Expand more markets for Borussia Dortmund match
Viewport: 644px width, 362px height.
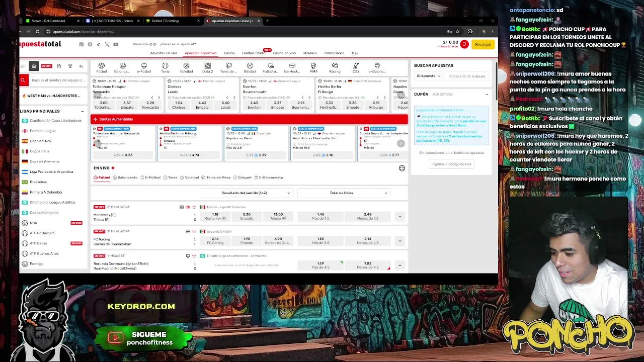(399, 265)
